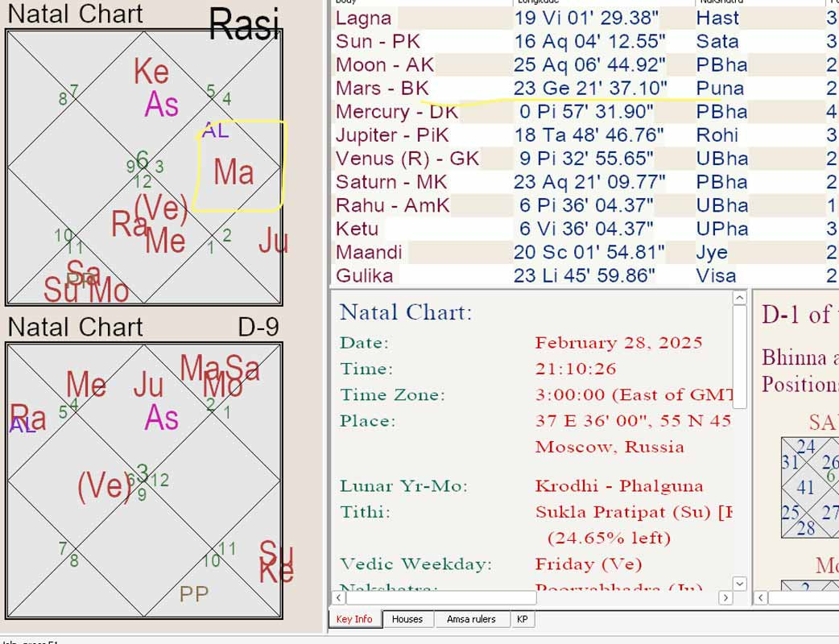
Task: Click Ju in the Rasi chart
Action: coord(273,240)
